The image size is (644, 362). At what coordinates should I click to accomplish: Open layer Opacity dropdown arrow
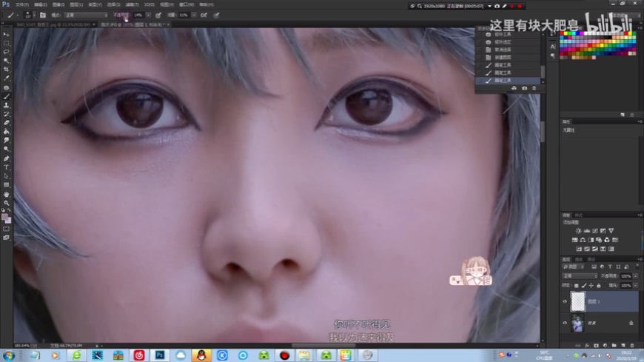[x=636, y=276]
